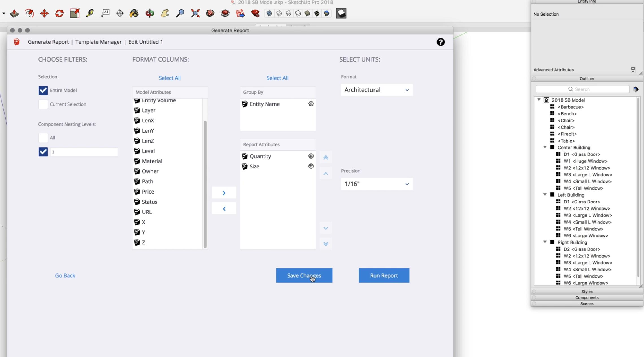Open the 3D Warehouse
The height and width of the screenshot is (357, 644).
[x=210, y=13]
